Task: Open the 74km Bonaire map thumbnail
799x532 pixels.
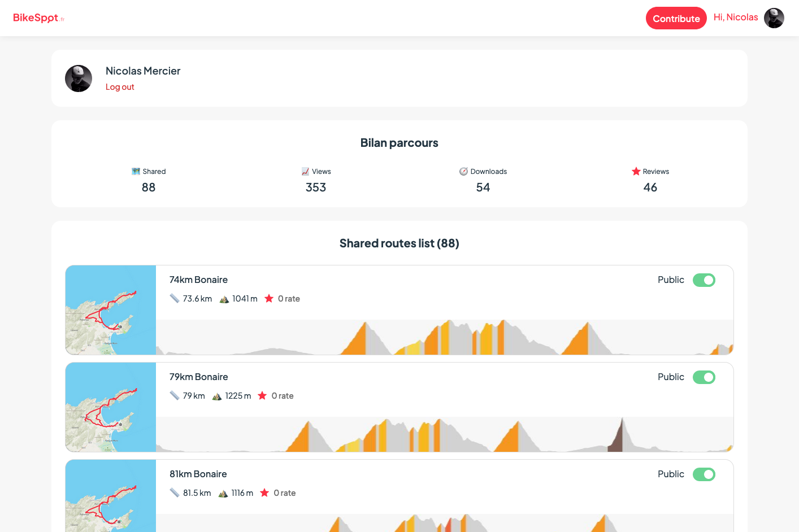Action: pyautogui.click(x=111, y=310)
